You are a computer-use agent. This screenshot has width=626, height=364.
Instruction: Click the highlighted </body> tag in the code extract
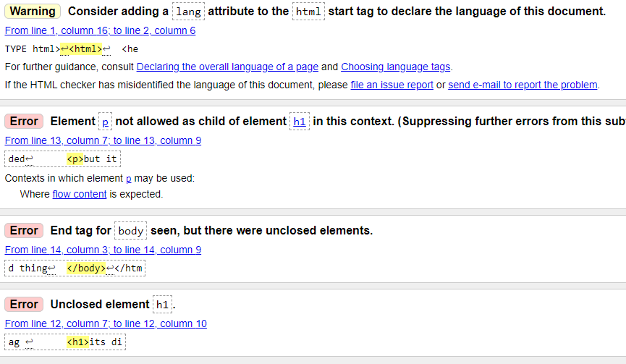click(x=85, y=268)
